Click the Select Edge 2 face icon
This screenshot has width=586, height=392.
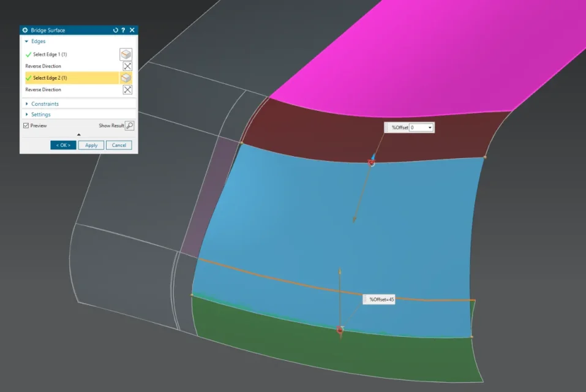tap(126, 78)
